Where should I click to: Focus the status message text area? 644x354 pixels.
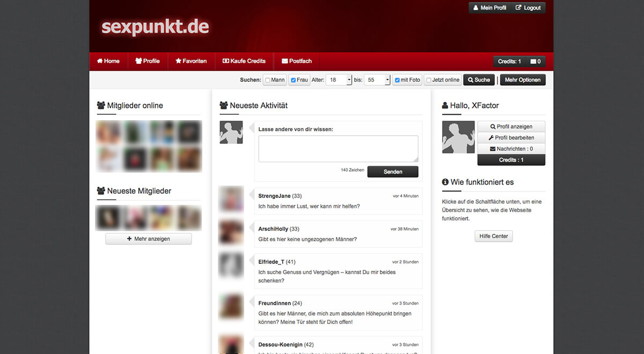338,149
